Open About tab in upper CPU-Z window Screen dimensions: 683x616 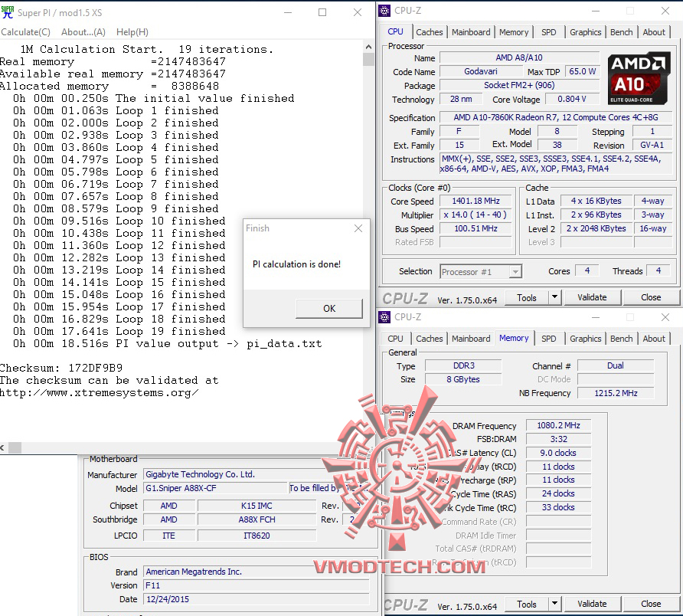click(x=653, y=32)
